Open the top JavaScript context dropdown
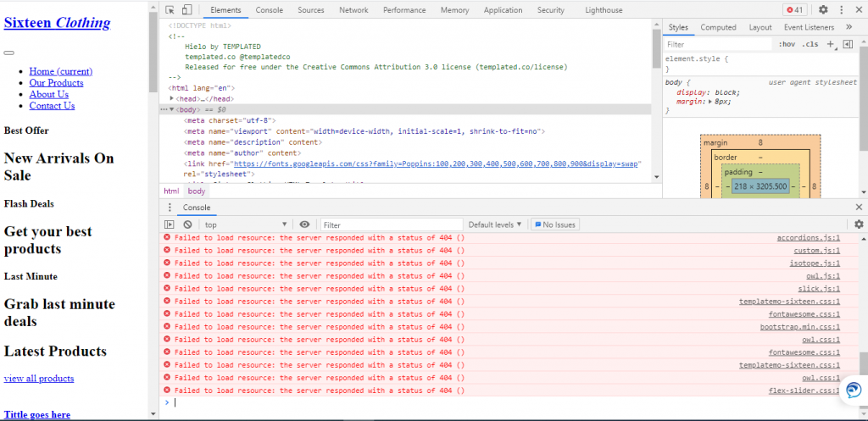This screenshot has height=421, width=868. [x=246, y=224]
